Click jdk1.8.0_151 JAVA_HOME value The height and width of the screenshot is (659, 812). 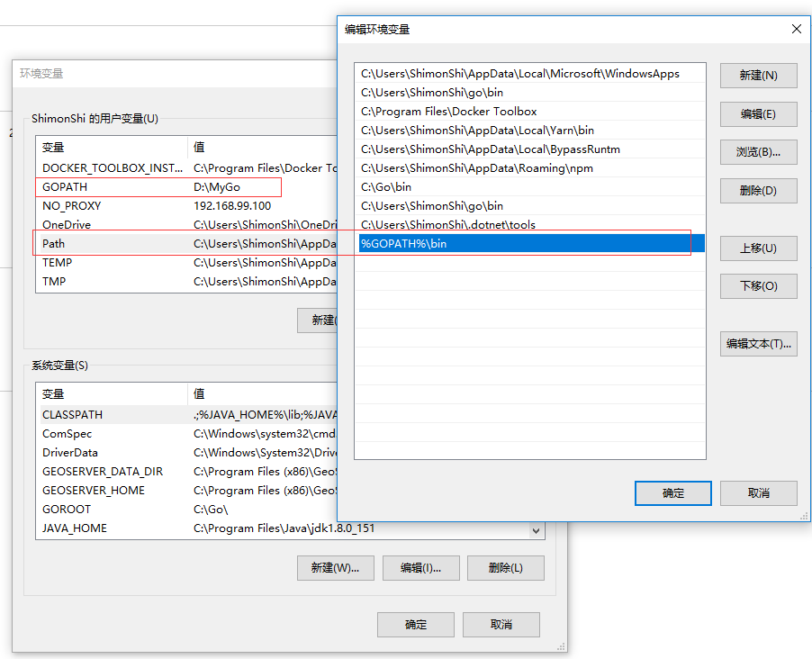[x=284, y=528]
